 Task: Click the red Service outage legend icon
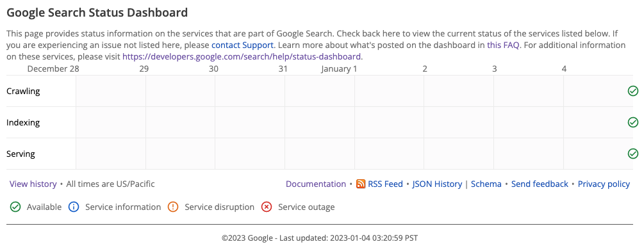pyautogui.click(x=267, y=207)
